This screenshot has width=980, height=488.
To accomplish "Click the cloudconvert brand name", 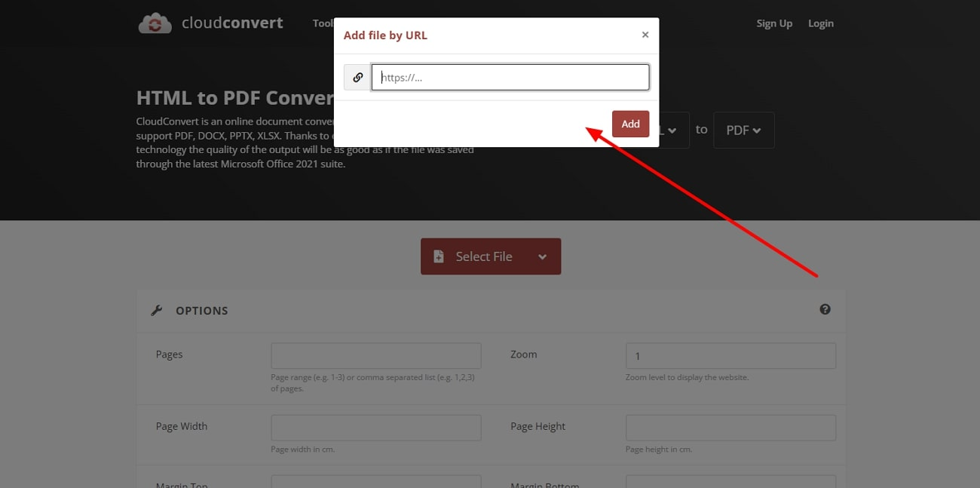I will point(232,23).
